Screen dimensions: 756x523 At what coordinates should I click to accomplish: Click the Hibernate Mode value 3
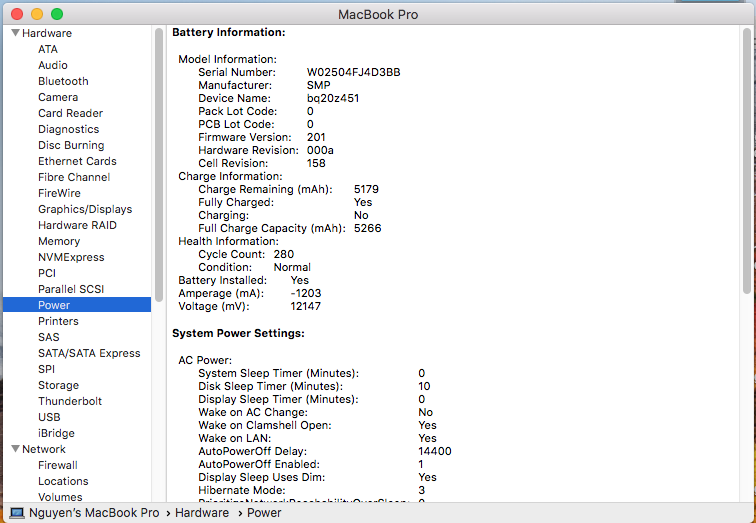coord(421,490)
